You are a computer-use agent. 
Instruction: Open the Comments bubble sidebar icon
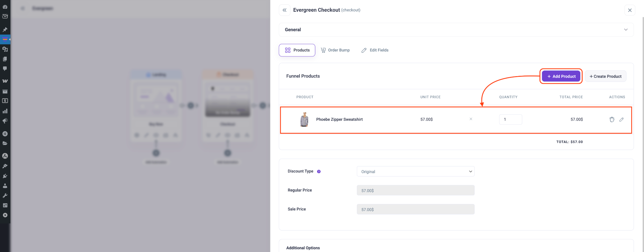5,68
